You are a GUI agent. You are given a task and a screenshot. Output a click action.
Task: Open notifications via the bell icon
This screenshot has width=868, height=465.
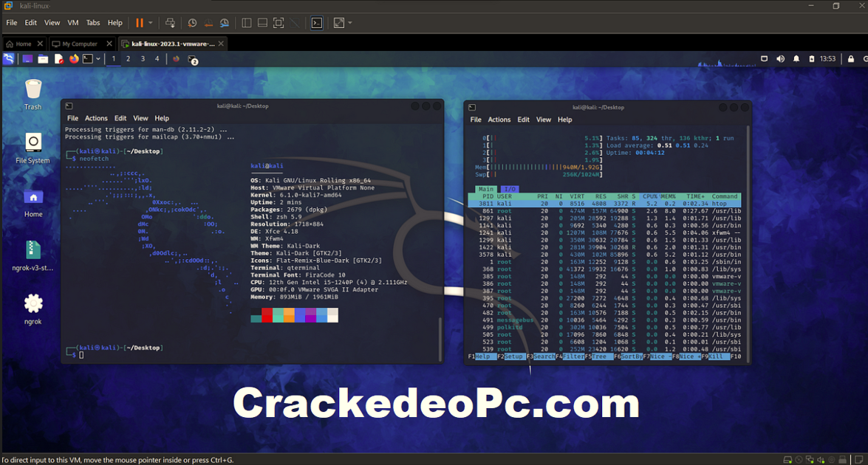796,58
